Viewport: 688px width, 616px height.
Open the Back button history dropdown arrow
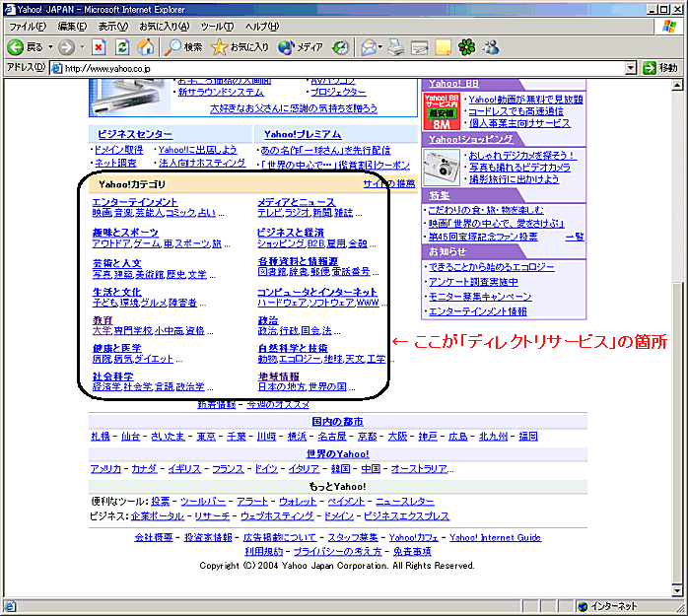tap(50, 47)
